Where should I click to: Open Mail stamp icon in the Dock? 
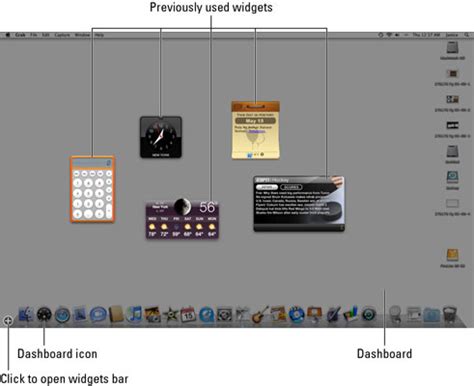click(x=80, y=314)
